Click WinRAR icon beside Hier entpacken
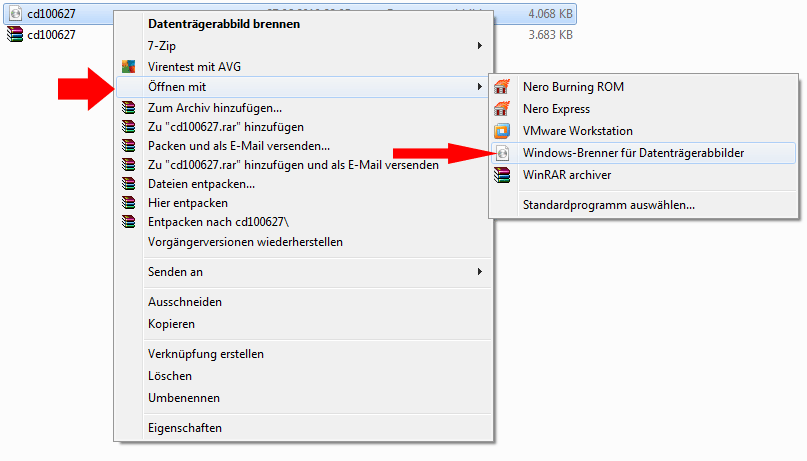Image resolution: width=807 pixels, height=461 pixels. click(128, 203)
